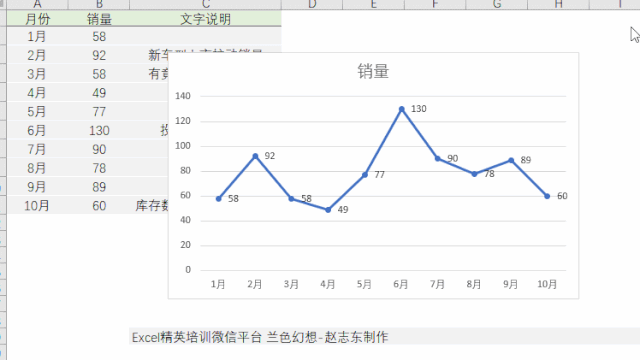The height and width of the screenshot is (360, 640).
Task: Click cell containing 9月 in table
Action: click(x=38, y=187)
